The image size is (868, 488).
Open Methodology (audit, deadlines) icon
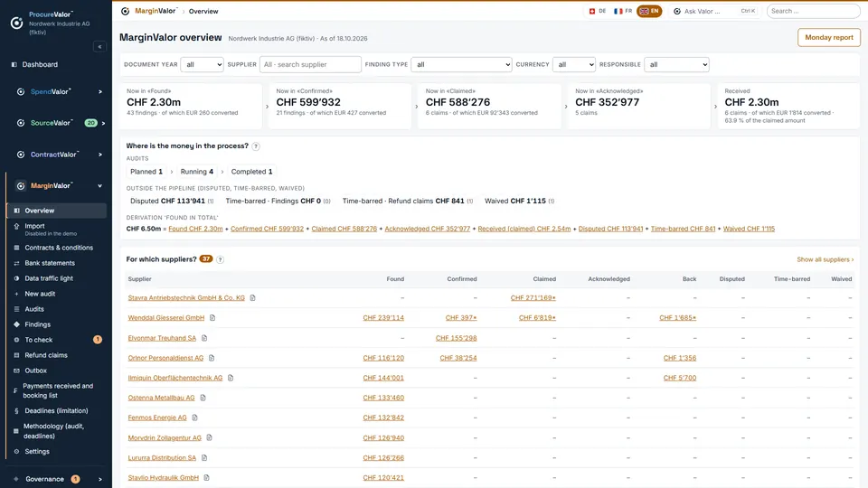[x=16, y=431]
